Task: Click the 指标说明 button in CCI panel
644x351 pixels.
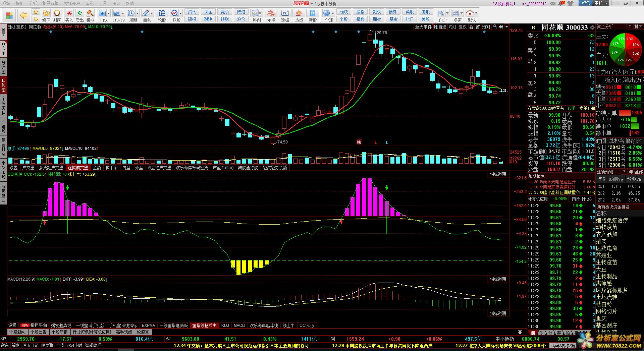Action: click(498, 174)
